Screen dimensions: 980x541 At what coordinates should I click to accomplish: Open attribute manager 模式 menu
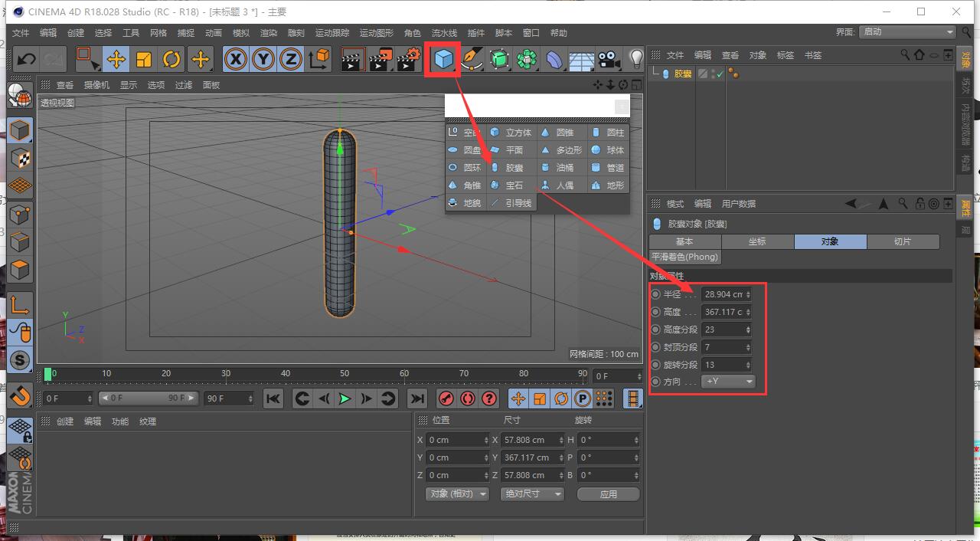tap(675, 204)
